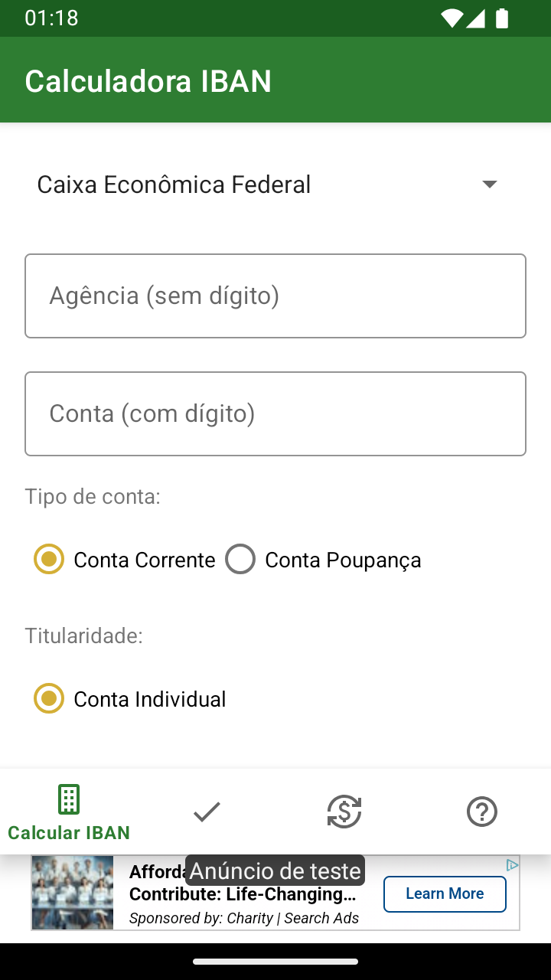Open the checkmark validation tab
Image resolution: width=551 pixels, height=980 pixels.
click(207, 812)
